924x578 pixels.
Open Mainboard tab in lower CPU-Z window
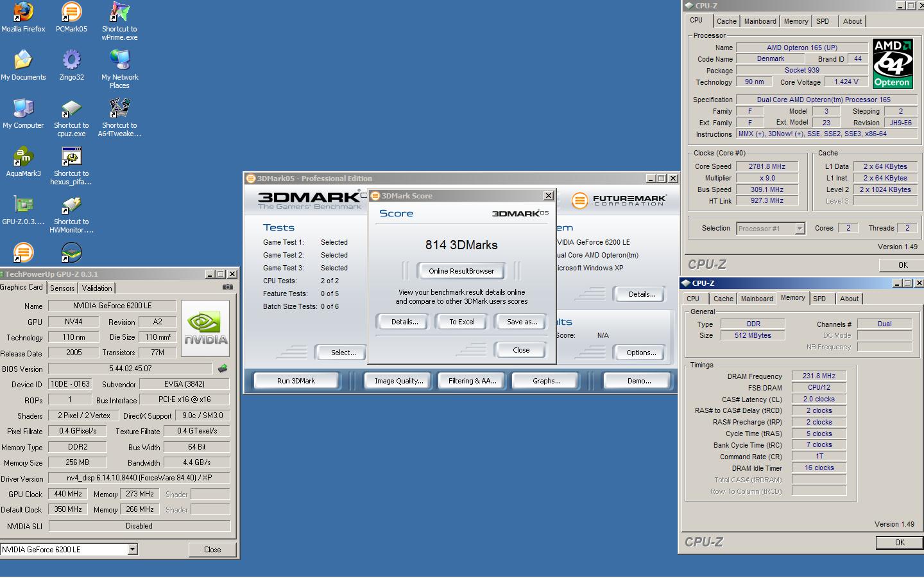[x=757, y=299]
